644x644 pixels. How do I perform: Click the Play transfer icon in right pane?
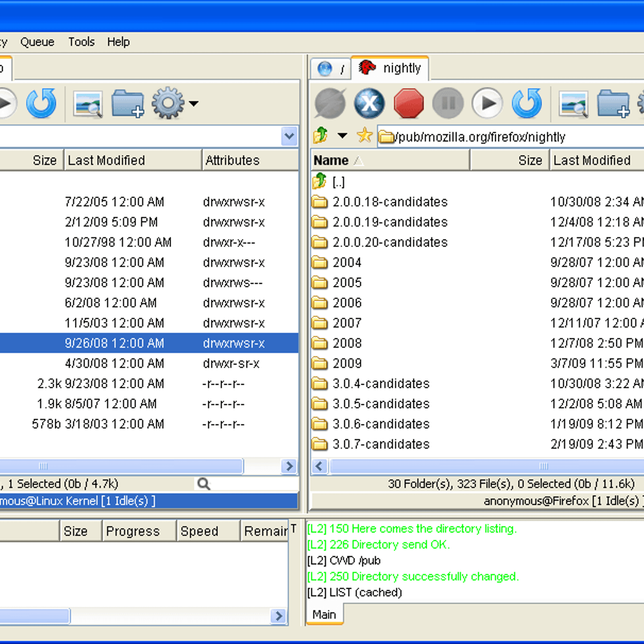(487, 103)
